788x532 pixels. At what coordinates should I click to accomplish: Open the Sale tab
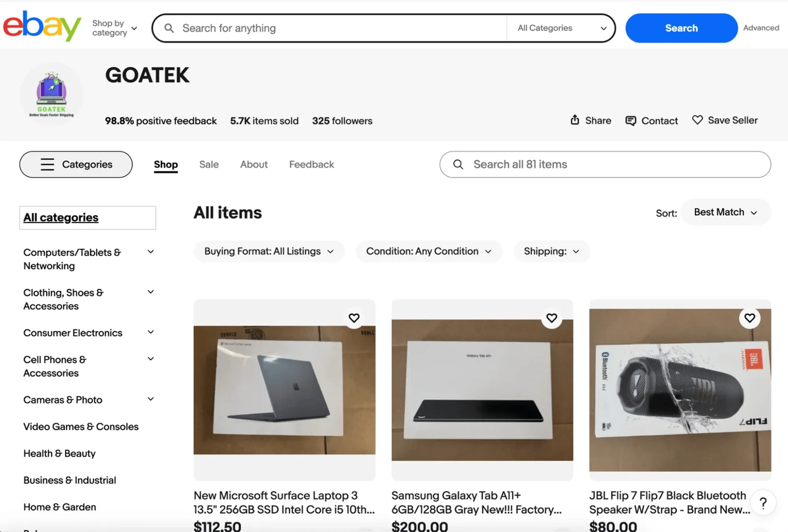tap(209, 165)
